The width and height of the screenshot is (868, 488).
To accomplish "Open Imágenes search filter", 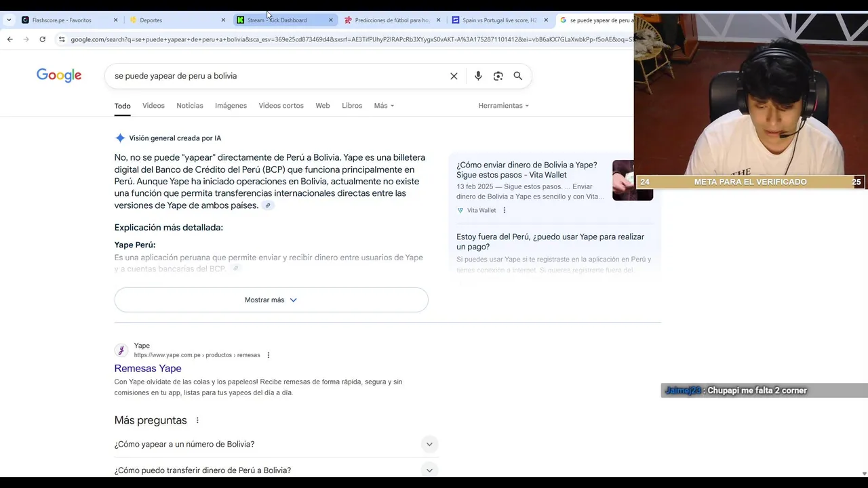I will tap(231, 106).
